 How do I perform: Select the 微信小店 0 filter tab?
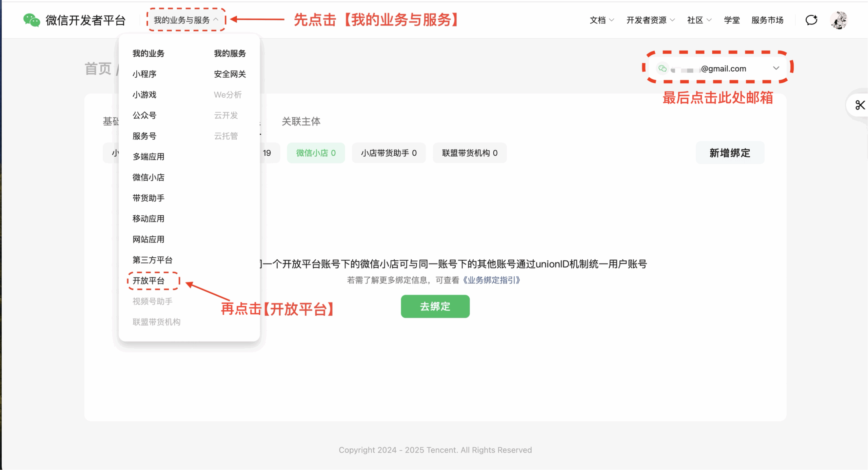tap(316, 153)
